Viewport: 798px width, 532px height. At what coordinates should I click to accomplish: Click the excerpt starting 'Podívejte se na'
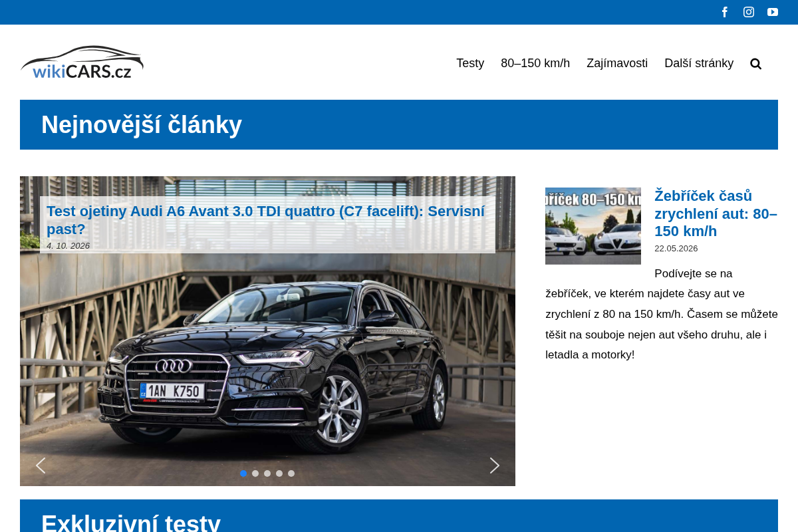pos(662,314)
